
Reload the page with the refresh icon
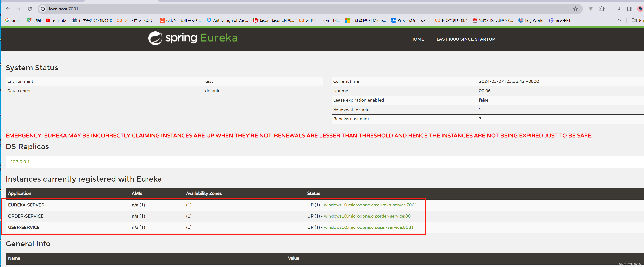coord(30,9)
